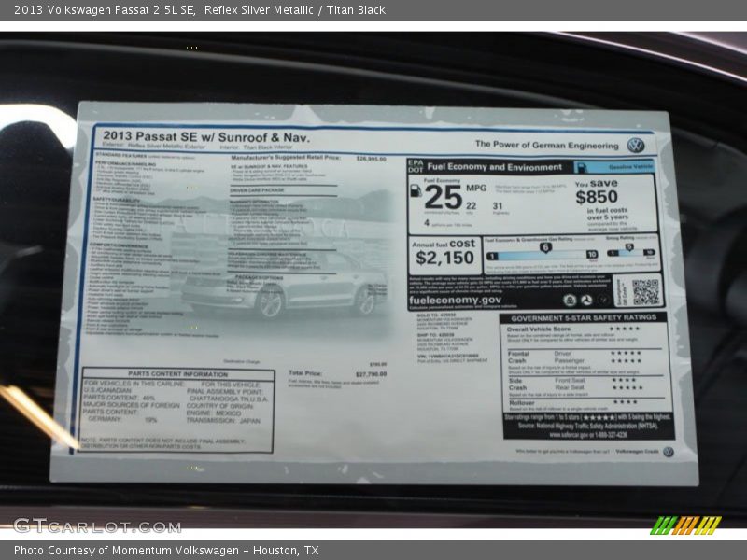Click the 'Destination Charge' line

(242, 362)
